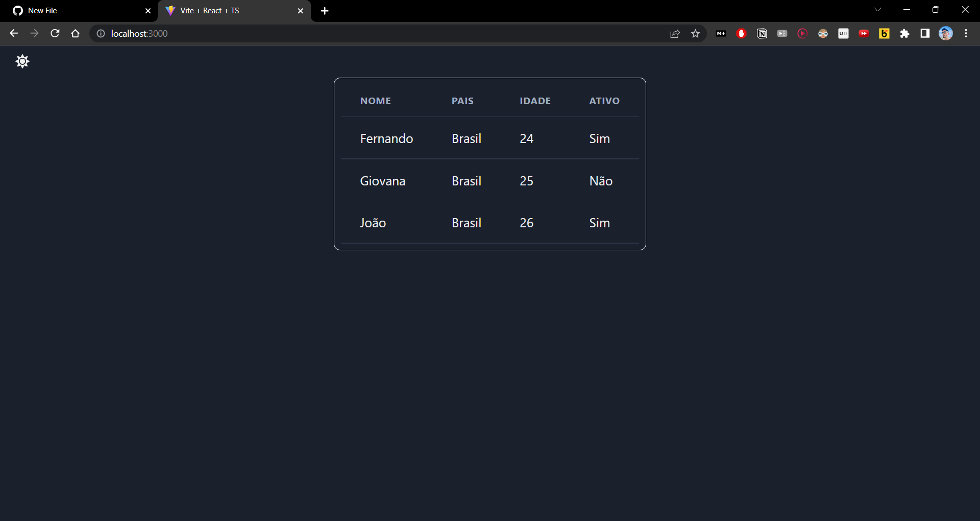Toggle bookmark star for localhost page

(x=695, y=33)
